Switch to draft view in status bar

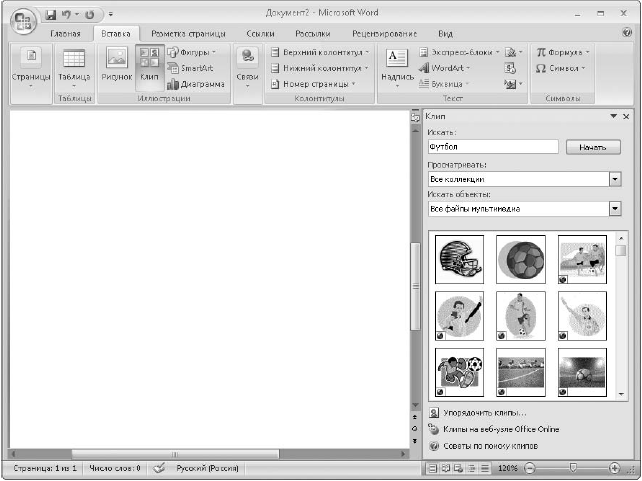click(486, 468)
